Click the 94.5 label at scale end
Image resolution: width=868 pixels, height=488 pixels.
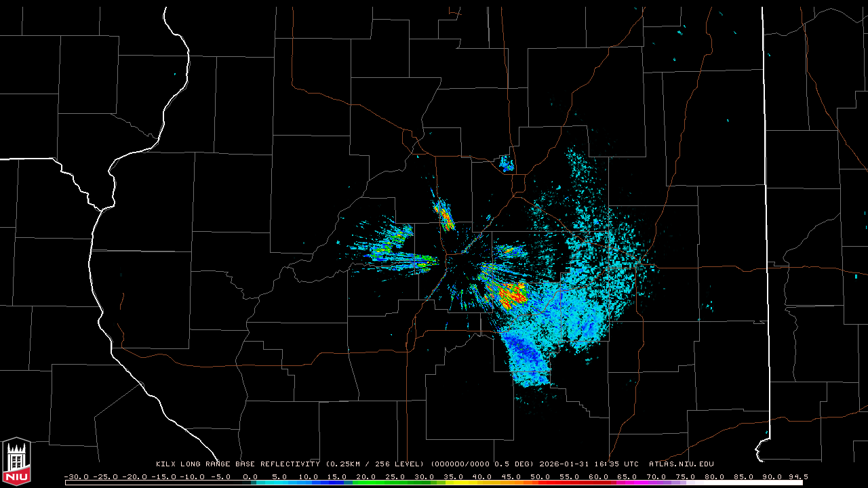[x=797, y=476]
